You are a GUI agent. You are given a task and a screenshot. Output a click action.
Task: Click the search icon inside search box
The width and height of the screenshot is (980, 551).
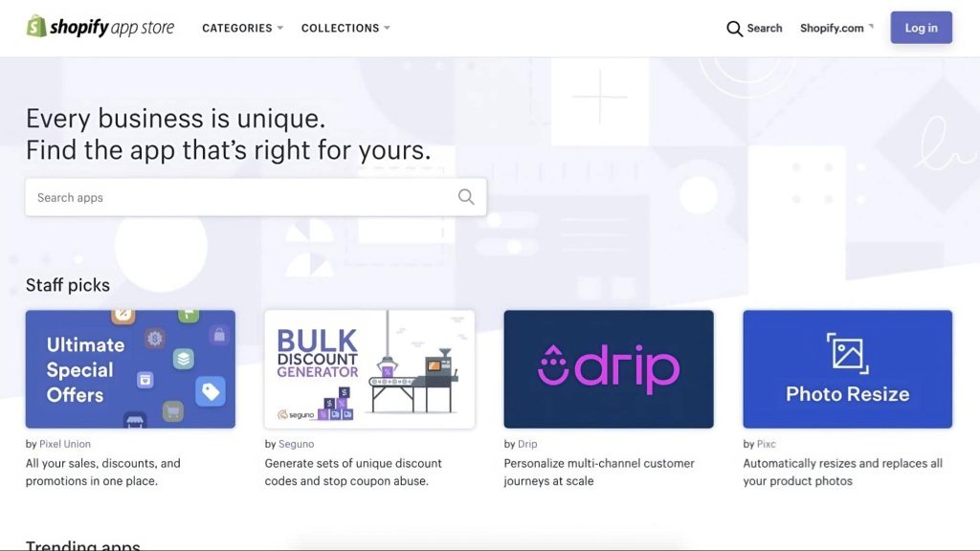pos(466,197)
